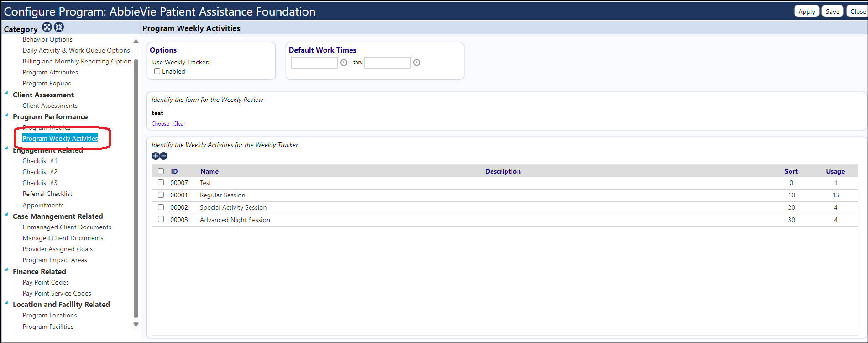Viewport: 868px width, 343px height.
Task: Click the Usage column header
Action: tap(836, 172)
